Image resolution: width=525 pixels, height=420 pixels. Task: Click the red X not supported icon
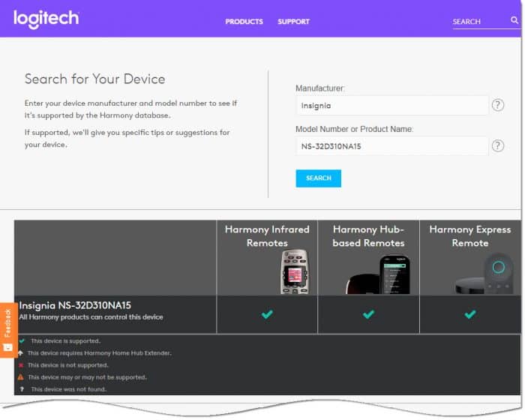click(21, 365)
